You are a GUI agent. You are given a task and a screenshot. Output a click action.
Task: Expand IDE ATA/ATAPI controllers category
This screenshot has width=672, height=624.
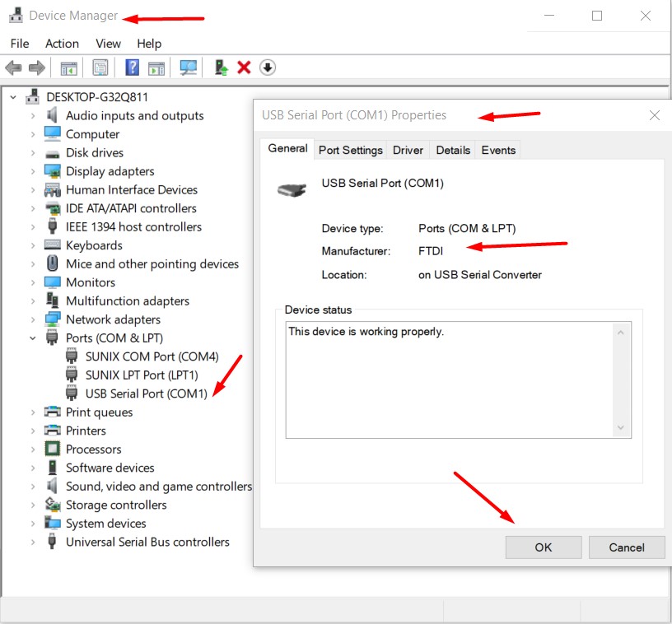(33, 208)
